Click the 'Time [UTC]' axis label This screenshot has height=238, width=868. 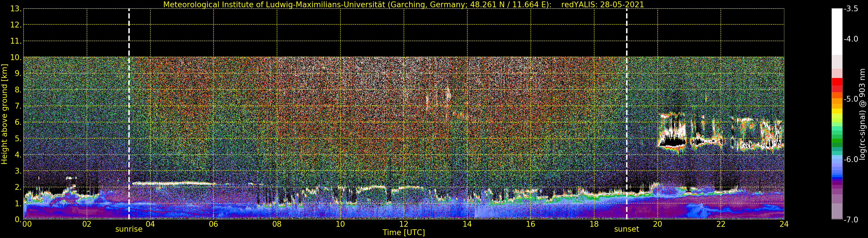403,232
